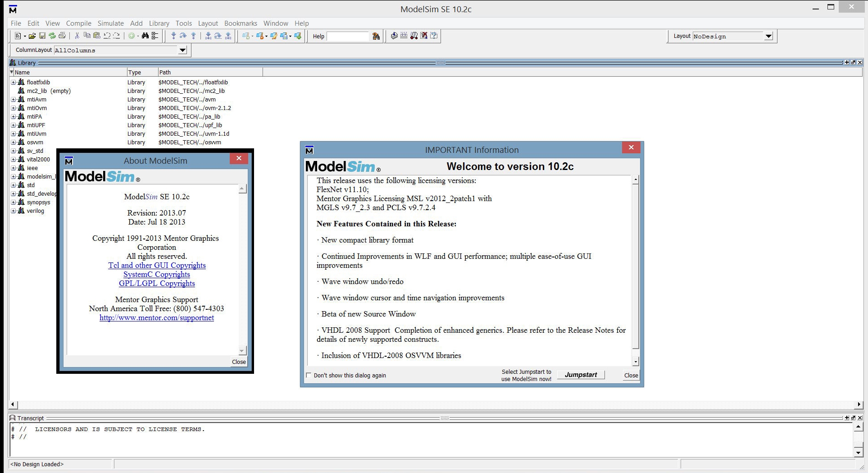Click the delete bookmark icon with orange minus
The height and width of the screenshot is (473, 868).
[260, 36]
